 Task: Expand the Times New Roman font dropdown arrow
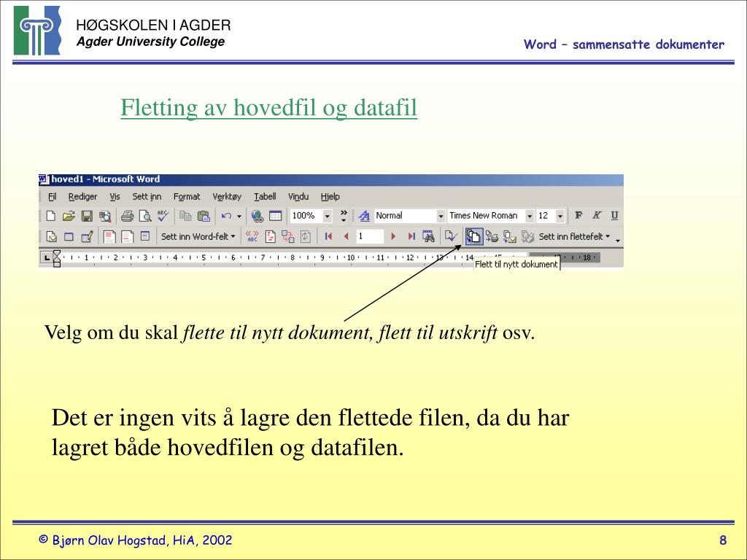coord(530,216)
